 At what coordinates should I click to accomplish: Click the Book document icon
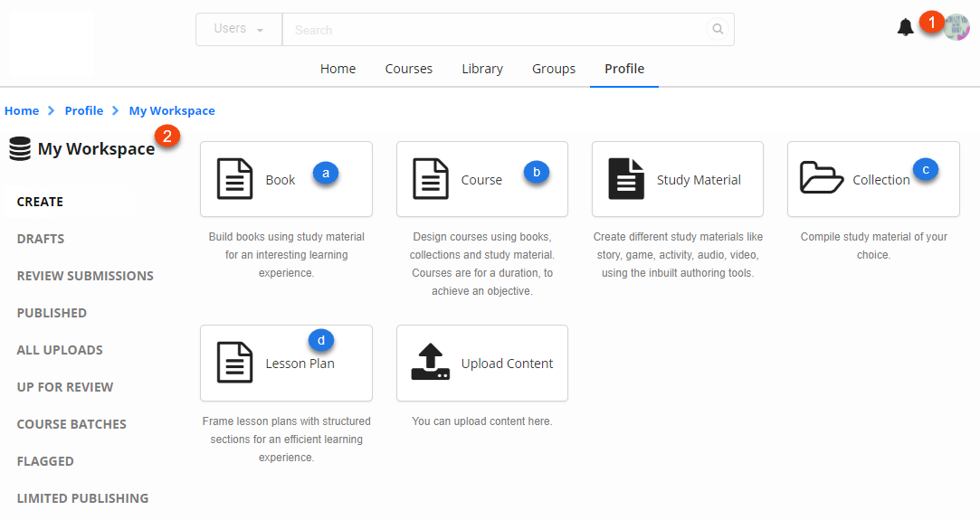[235, 179]
